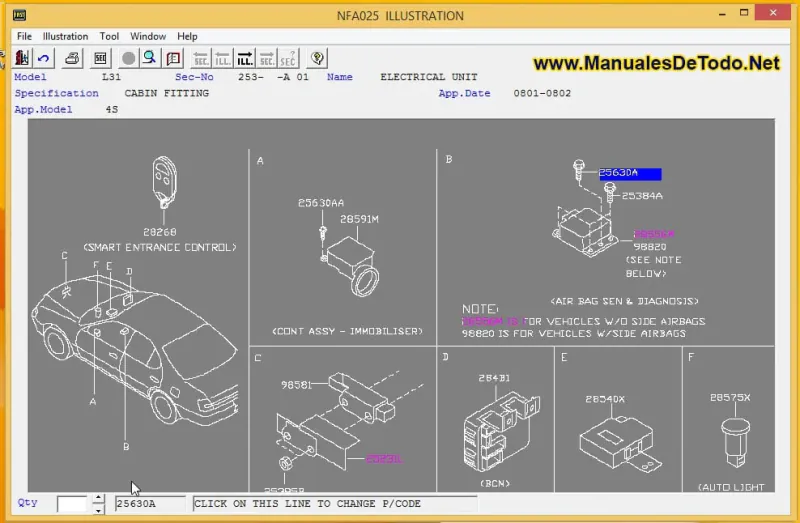This screenshot has width=800, height=523.
Task: Go to next illustration with ILL. arrow
Action: click(245, 58)
